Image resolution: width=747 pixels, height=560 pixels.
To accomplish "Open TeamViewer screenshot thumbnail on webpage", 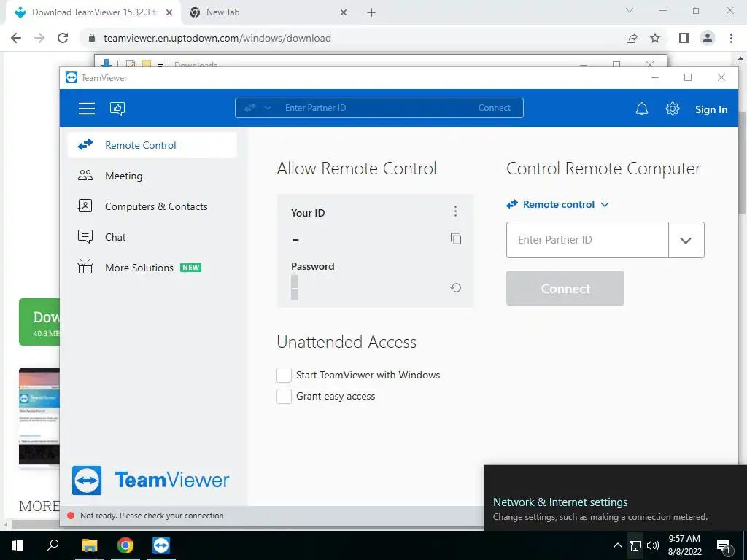I will pyautogui.click(x=39, y=418).
